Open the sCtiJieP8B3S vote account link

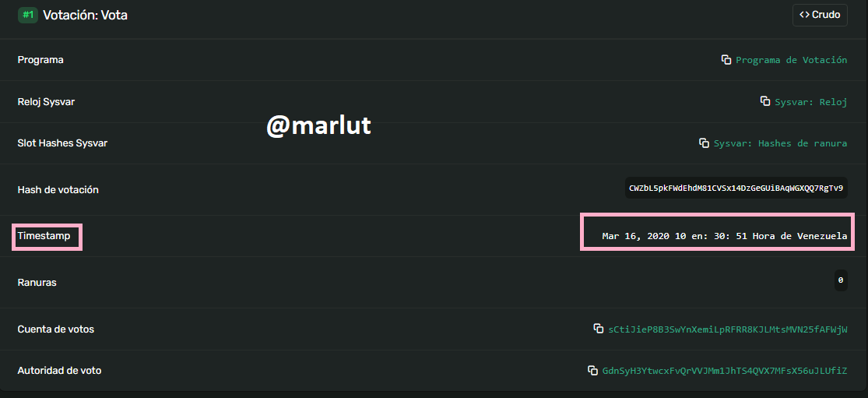tap(727, 329)
